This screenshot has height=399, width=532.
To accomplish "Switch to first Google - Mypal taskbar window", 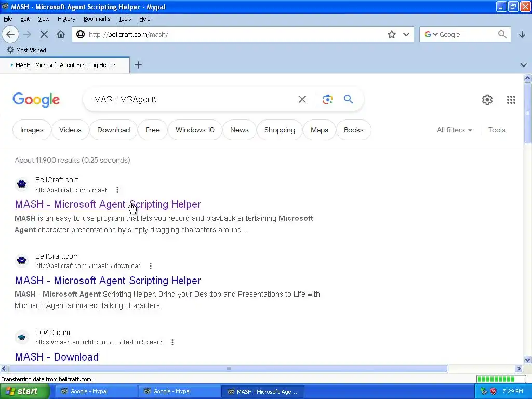I will pos(96,391).
